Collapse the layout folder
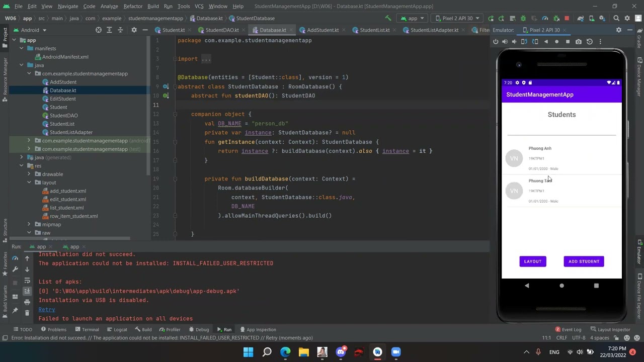The image size is (644, 362). coord(29,183)
